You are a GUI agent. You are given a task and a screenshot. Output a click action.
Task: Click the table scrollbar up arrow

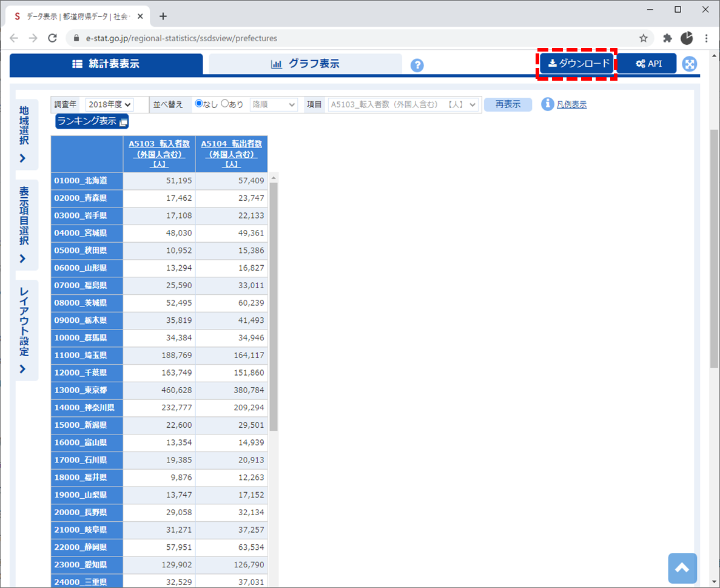tap(274, 178)
